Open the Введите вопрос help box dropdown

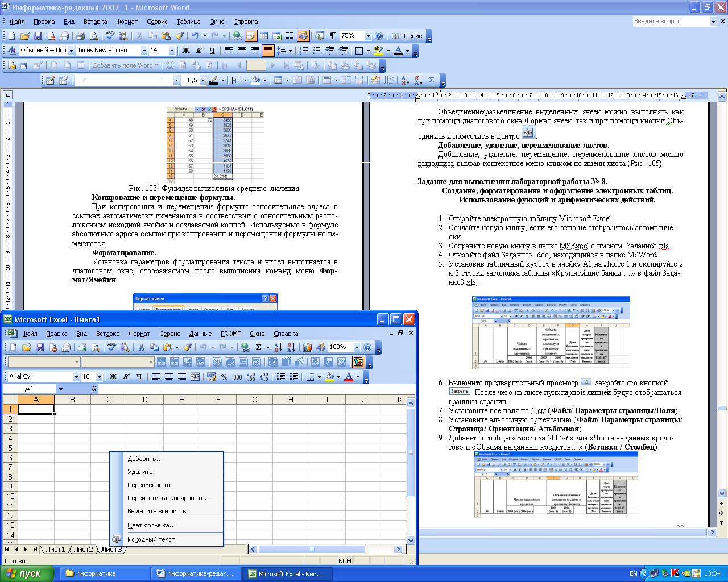tap(713, 22)
